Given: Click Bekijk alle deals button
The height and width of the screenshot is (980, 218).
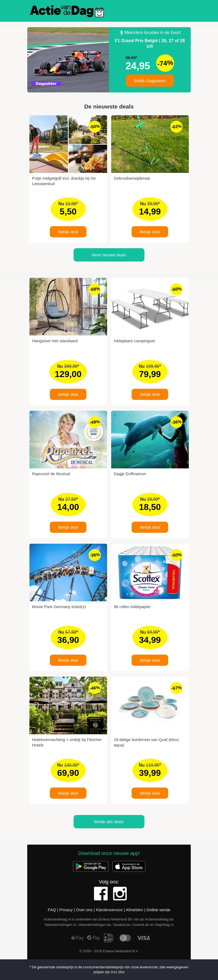Looking at the screenshot, I should click(x=109, y=822).
